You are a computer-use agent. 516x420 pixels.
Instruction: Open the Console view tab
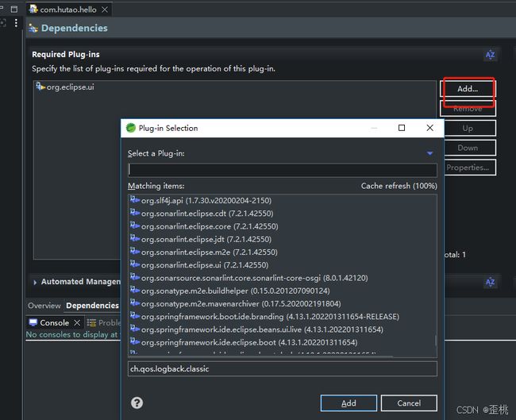click(x=54, y=322)
